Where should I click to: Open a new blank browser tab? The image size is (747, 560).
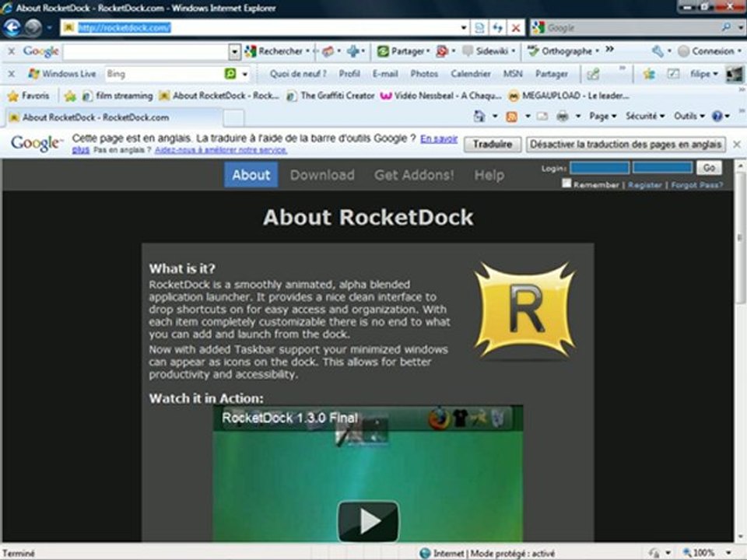[233, 117]
